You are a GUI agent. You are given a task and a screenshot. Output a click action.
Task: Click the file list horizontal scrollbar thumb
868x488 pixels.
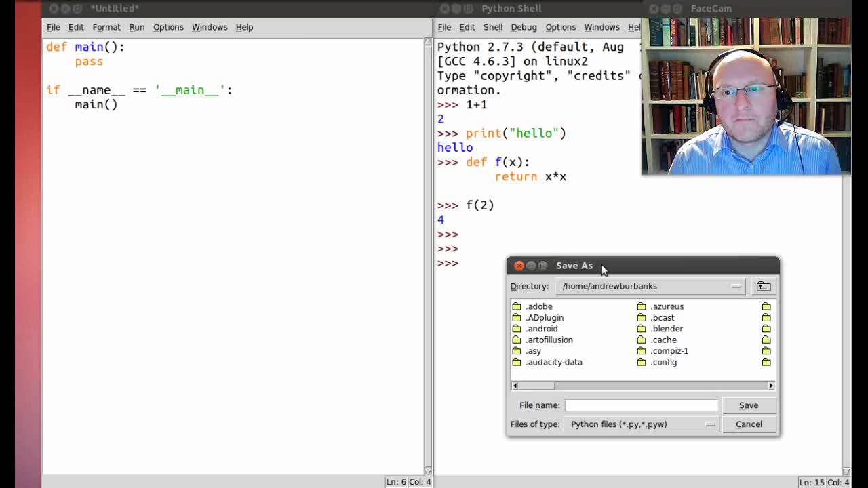coord(536,386)
